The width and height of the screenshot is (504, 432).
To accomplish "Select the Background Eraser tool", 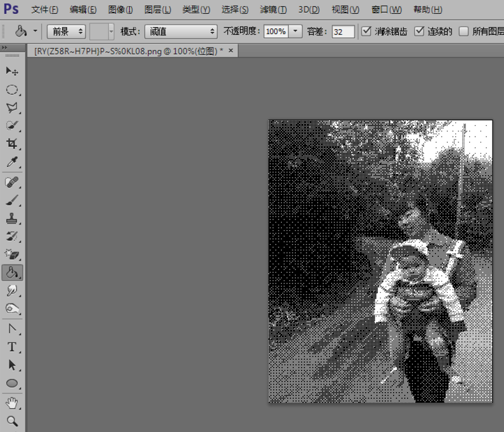I will tap(12, 255).
